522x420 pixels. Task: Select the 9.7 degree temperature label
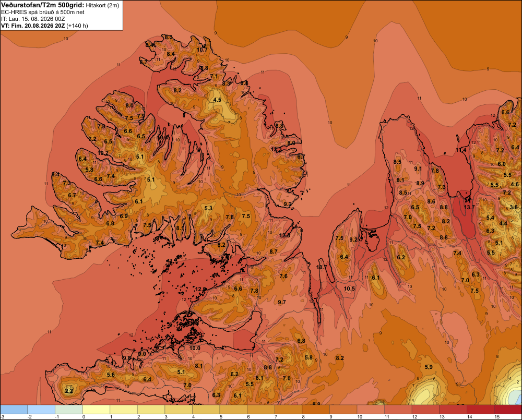tap(282, 302)
